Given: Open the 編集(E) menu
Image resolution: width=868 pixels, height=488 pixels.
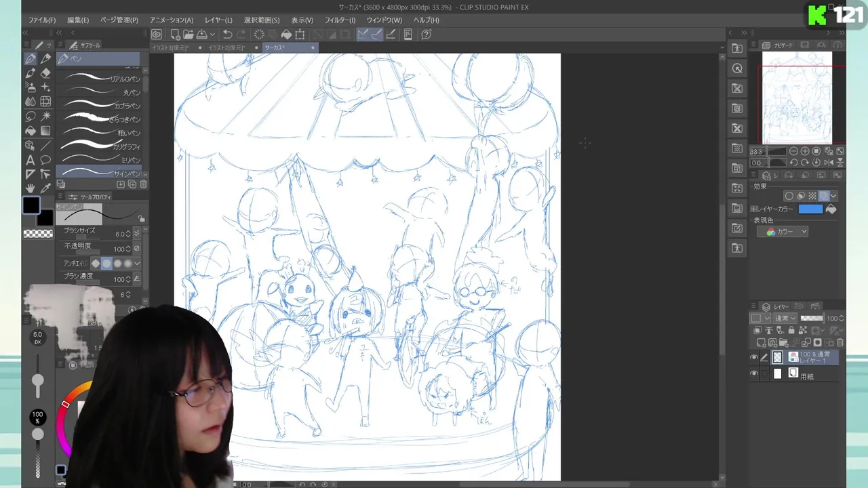Looking at the screenshot, I should [x=78, y=20].
